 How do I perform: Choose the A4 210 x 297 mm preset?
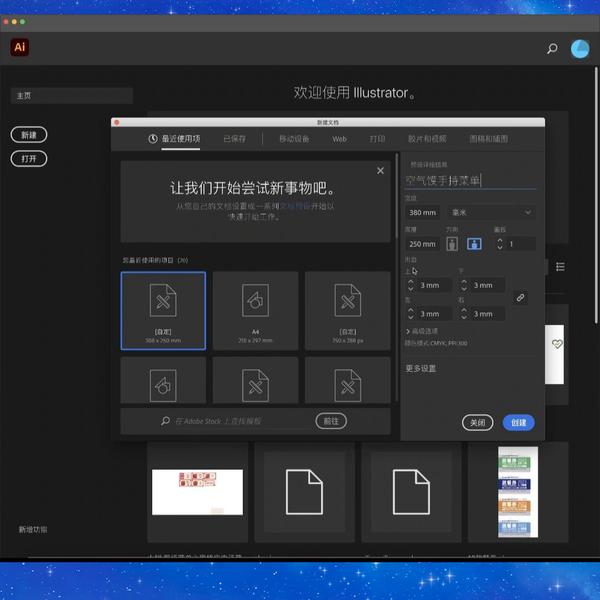[x=255, y=311]
